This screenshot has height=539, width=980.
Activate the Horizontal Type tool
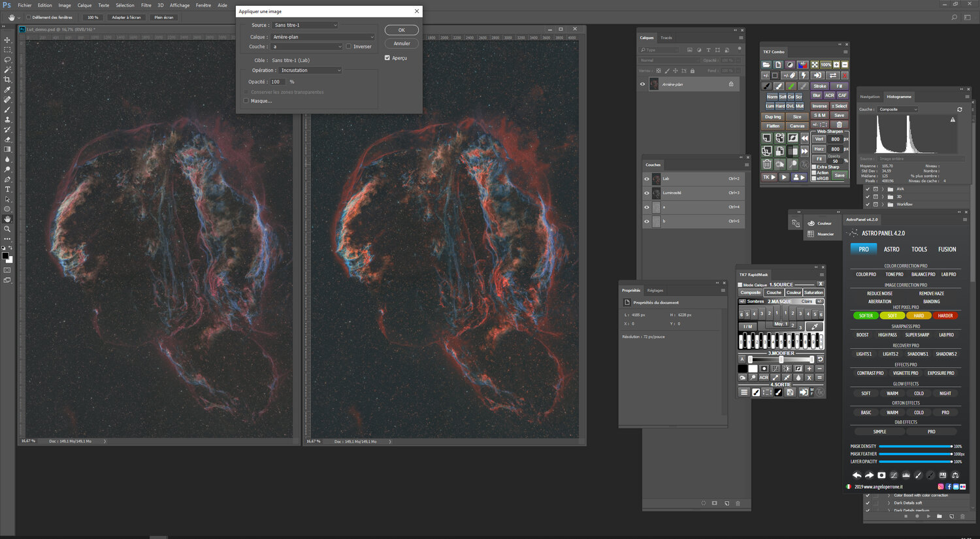[x=7, y=189]
